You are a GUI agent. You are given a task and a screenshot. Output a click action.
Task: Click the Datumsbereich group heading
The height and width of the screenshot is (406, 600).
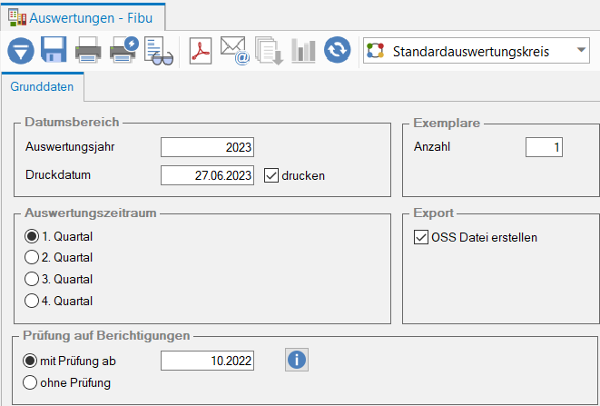72,122
